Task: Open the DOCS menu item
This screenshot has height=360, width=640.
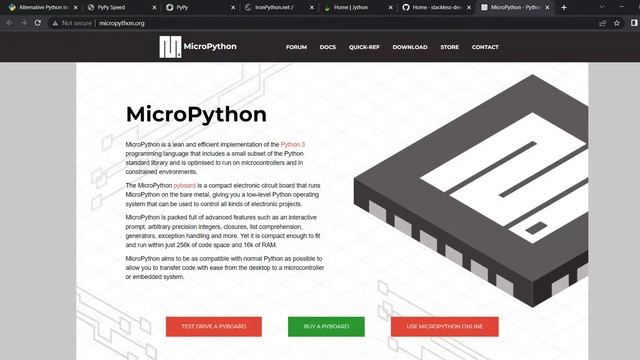Action: click(x=328, y=47)
